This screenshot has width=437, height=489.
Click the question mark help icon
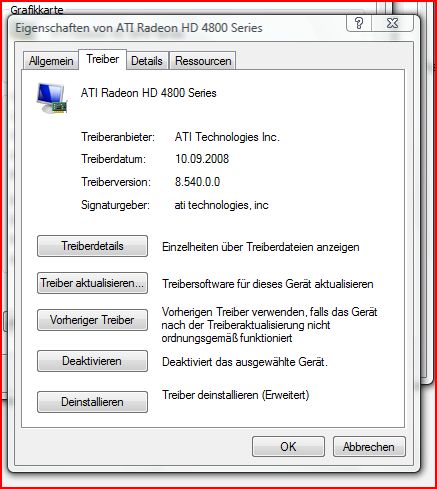click(x=359, y=23)
